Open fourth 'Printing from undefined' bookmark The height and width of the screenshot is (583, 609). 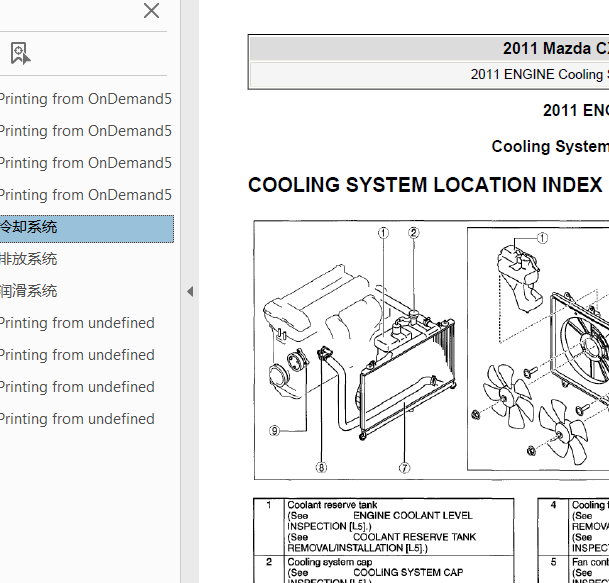77,419
